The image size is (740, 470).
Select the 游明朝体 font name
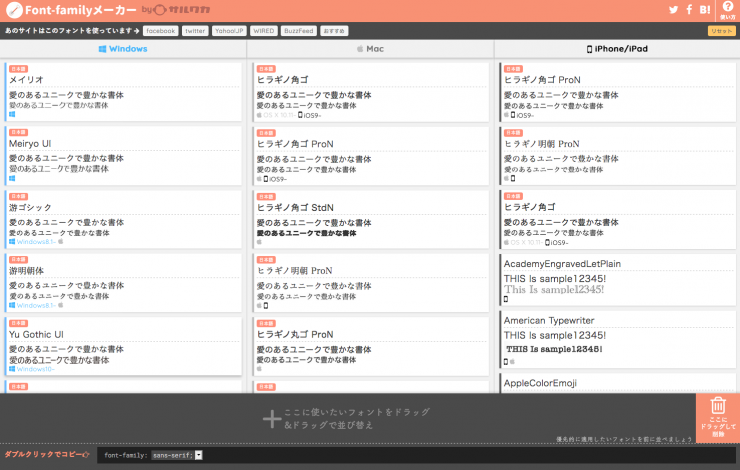26,271
